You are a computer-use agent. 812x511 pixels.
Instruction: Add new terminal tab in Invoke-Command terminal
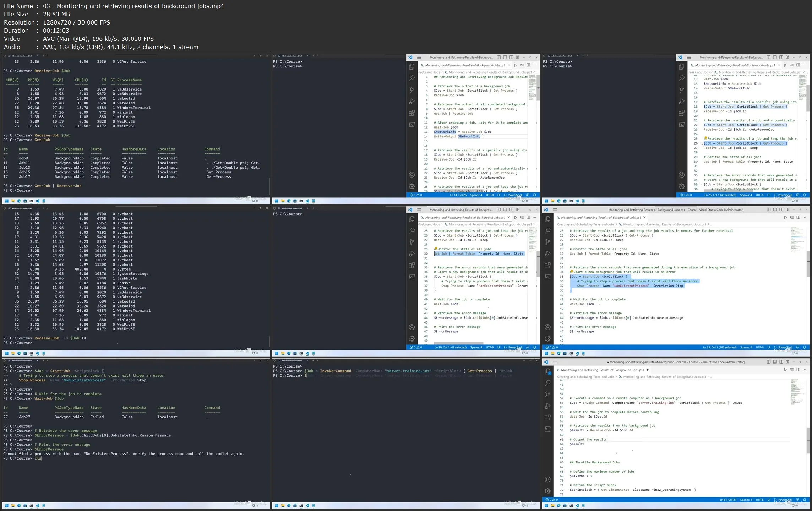(x=313, y=360)
